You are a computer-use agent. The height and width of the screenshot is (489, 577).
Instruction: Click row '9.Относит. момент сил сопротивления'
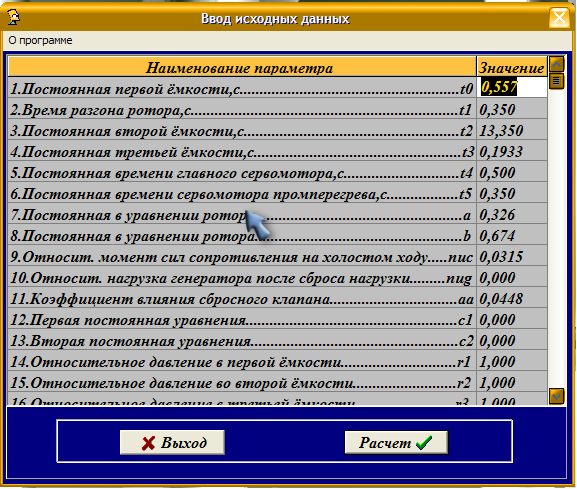pyautogui.click(x=242, y=256)
